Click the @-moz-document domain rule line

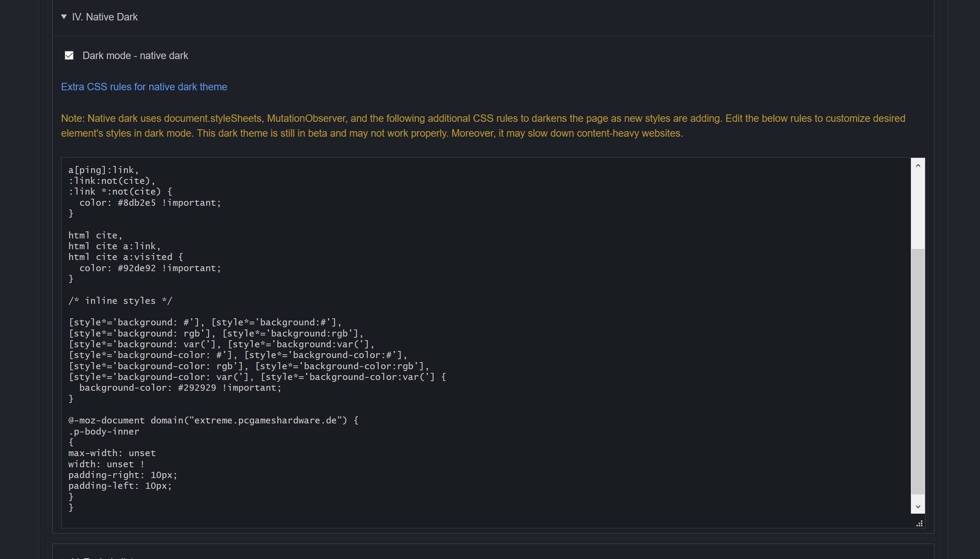tap(213, 421)
